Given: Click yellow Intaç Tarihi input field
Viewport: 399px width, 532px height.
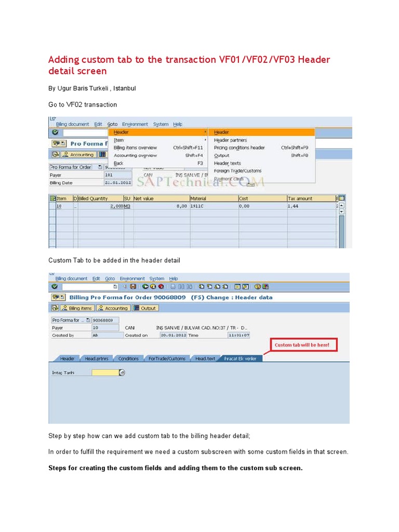Looking at the screenshot, I should coord(105,373).
